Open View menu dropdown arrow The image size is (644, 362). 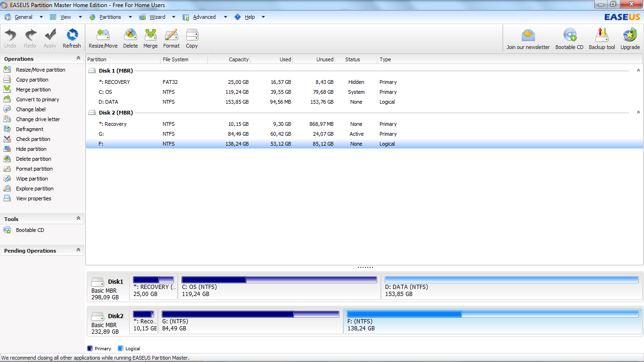80,17
